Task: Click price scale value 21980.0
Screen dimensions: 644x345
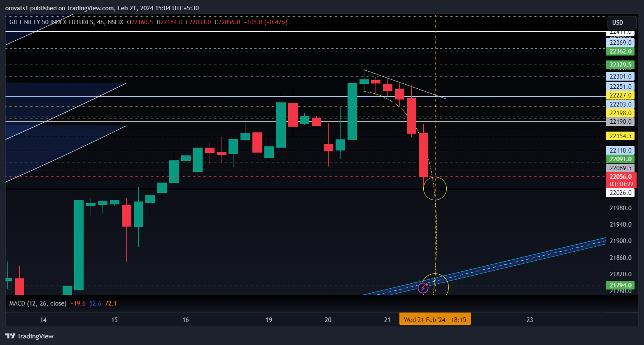Action: (x=621, y=208)
